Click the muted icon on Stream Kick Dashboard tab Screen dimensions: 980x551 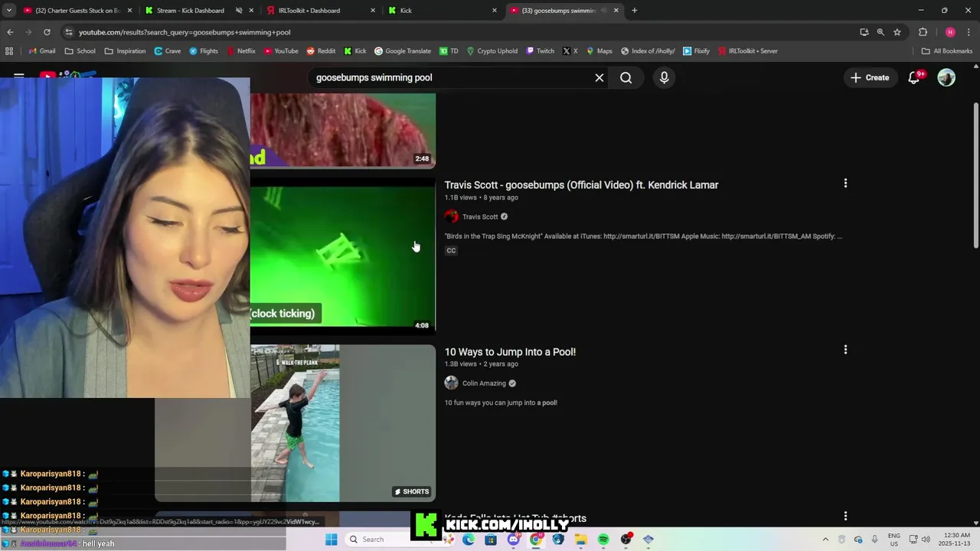pos(239,11)
